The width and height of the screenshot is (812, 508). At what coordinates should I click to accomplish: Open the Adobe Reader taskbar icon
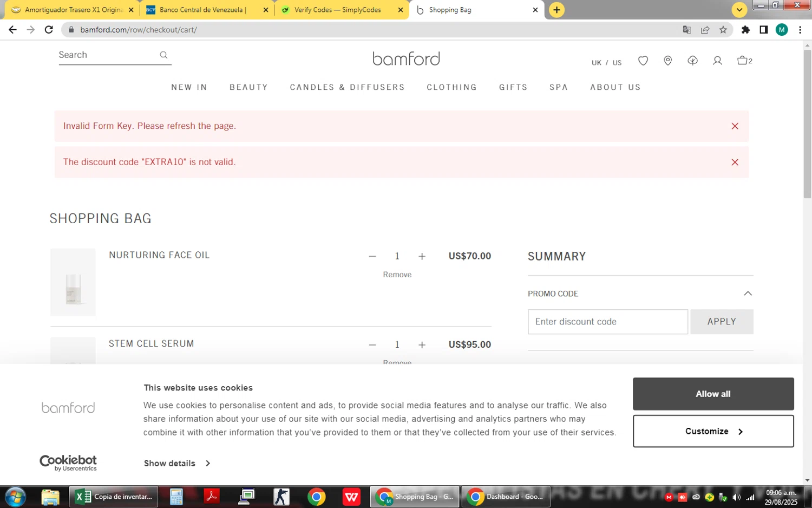[x=211, y=497]
